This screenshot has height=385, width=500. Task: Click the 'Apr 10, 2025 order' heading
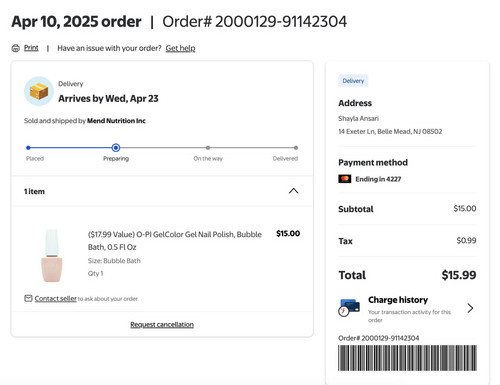[76, 22]
